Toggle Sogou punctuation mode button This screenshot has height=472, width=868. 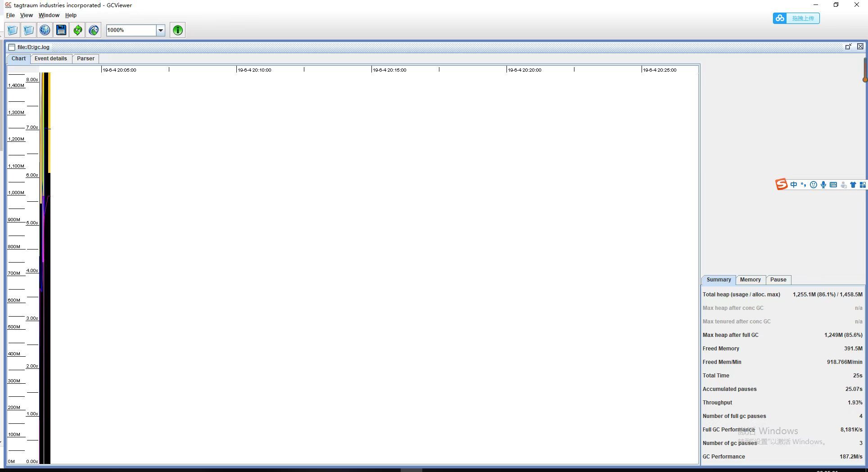tap(803, 185)
